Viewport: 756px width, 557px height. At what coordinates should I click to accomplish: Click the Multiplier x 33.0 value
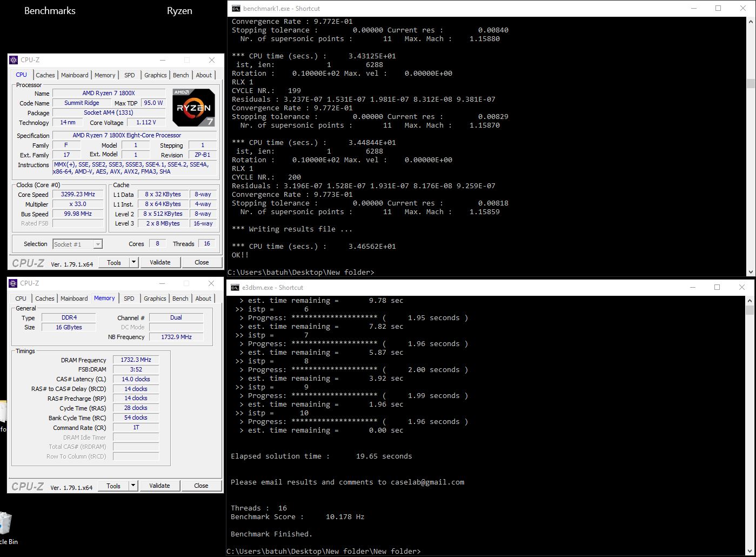(x=78, y=204)
